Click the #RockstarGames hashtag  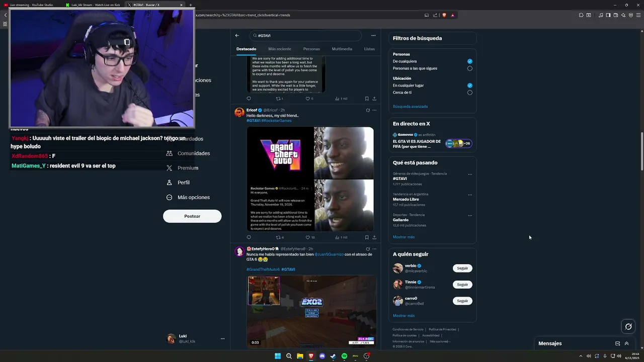pyautogui.click(x=276, y=121)
